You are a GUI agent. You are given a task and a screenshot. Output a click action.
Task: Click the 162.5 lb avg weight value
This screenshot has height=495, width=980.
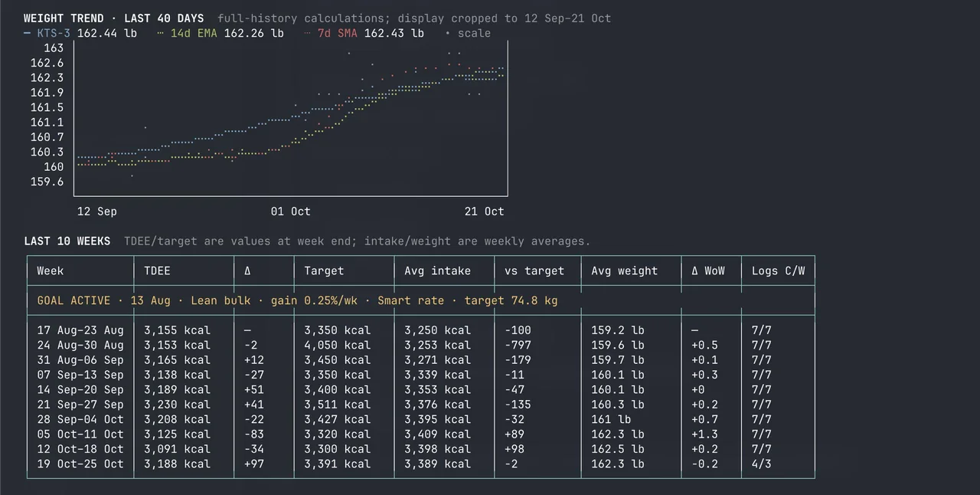tap(618, 449)
